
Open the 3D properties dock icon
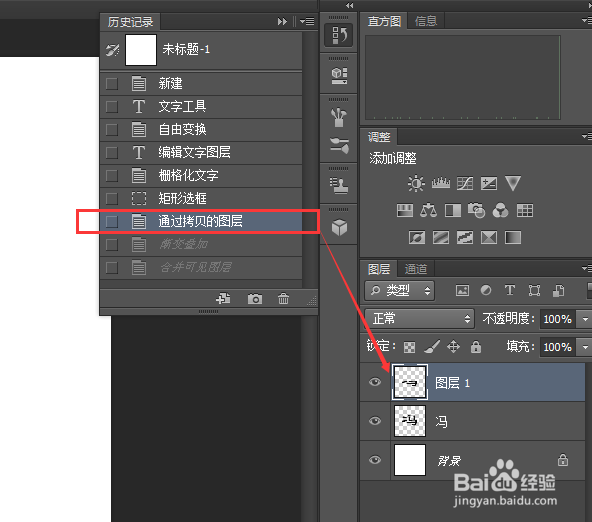pos(339,75)
